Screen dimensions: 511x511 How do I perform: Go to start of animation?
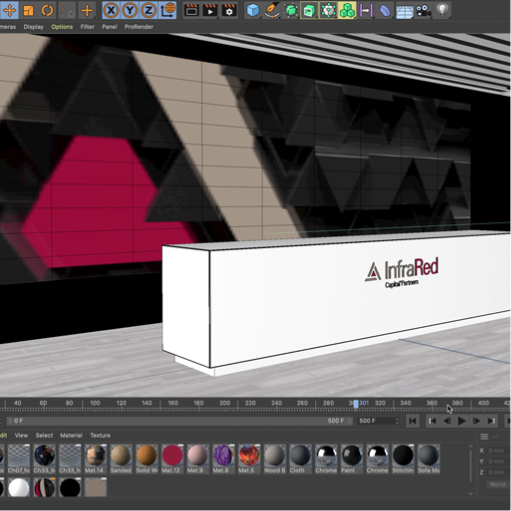pos(413,421)
